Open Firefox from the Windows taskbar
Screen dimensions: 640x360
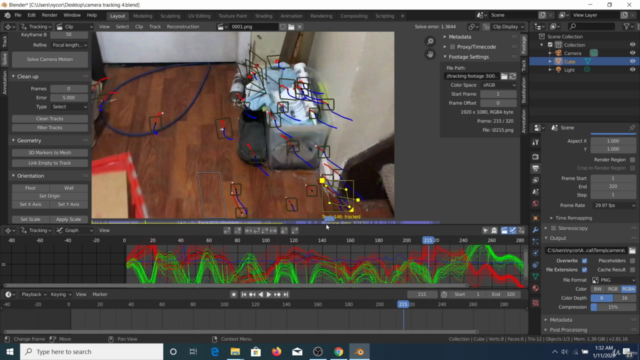coord(276,351)
